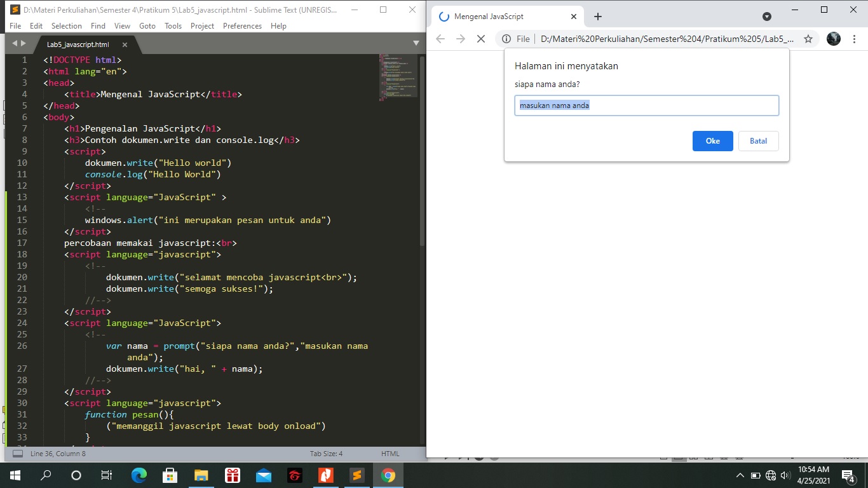Bookmark the page with Chrome's star icon

click(808, 39)
